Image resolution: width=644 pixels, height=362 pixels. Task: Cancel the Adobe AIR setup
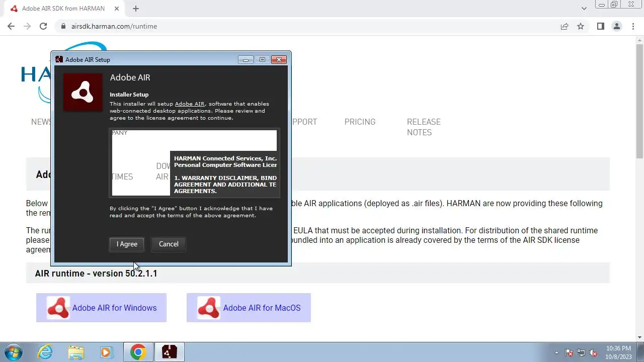[x=169, y=244]
